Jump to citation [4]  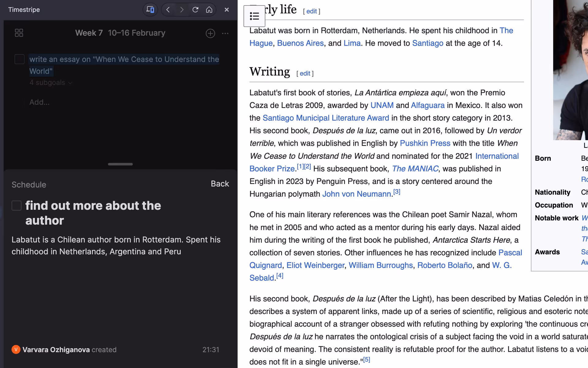(280, 276)
